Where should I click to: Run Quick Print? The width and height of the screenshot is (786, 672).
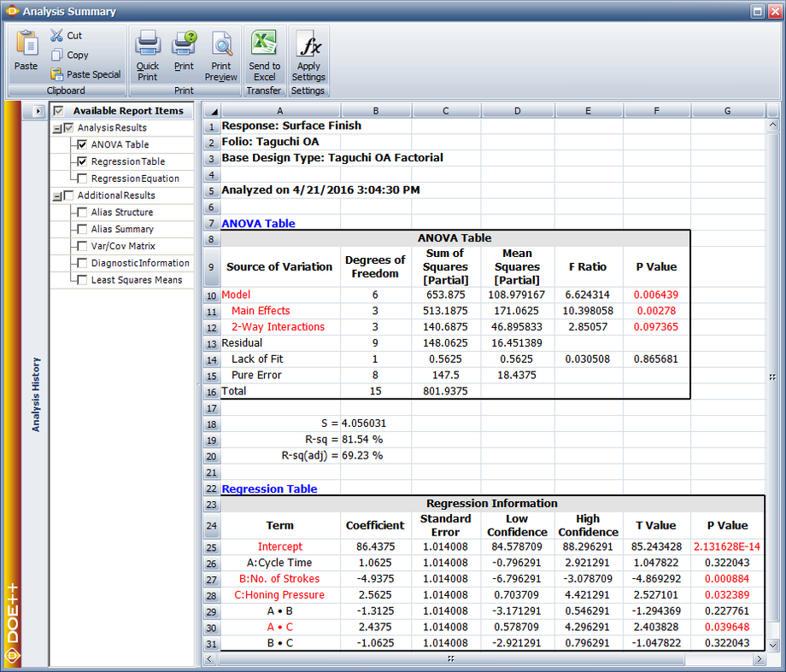(147, 56)
